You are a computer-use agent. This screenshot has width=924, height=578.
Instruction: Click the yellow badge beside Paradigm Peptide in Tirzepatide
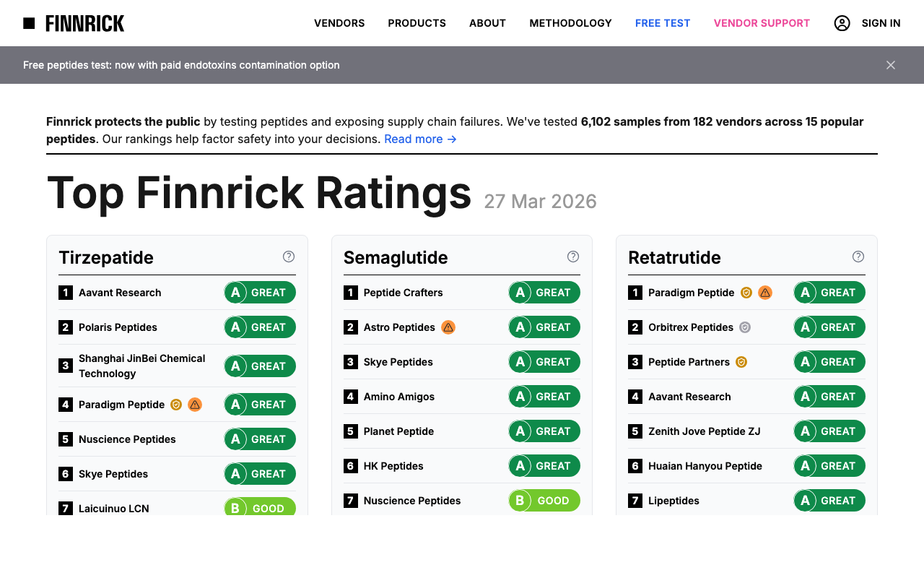click(x=175, y=405)
